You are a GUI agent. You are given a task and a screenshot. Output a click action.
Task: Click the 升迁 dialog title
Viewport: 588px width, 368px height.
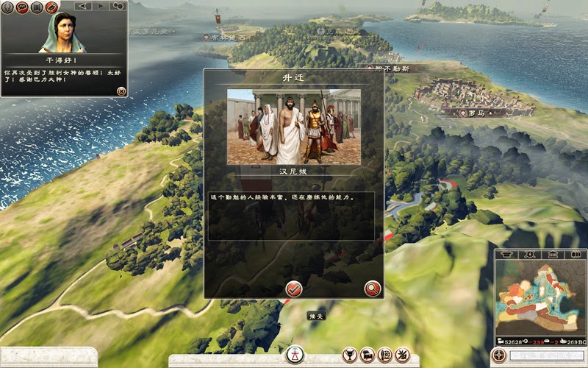(x=293, y=78)
